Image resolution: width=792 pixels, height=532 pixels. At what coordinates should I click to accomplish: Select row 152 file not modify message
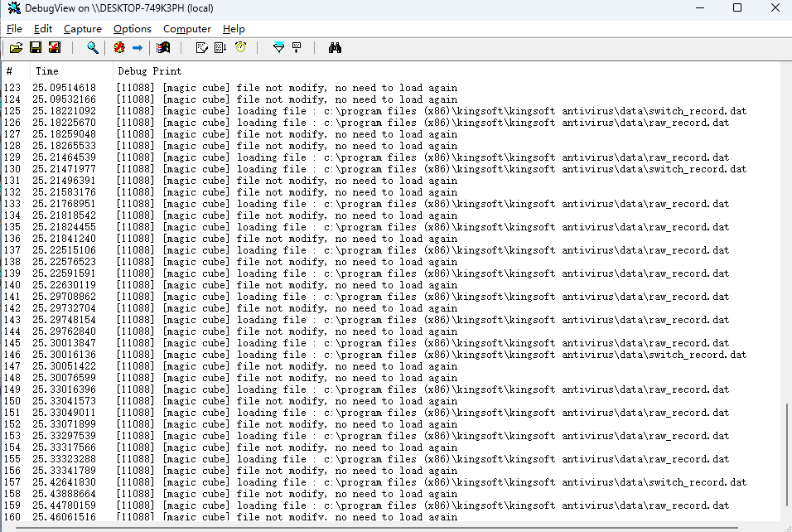click(392, 424)
